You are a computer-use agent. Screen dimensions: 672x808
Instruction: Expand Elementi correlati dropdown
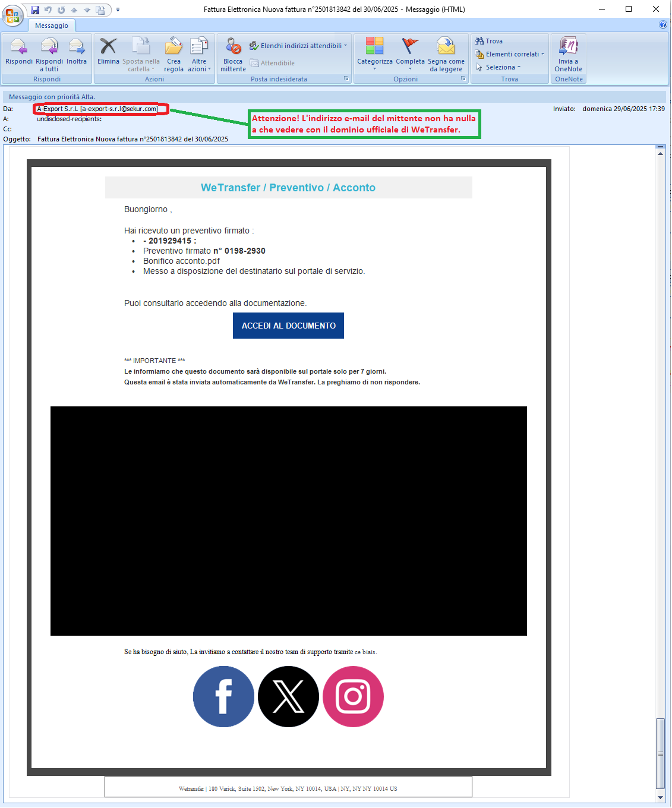click(510, 54)
